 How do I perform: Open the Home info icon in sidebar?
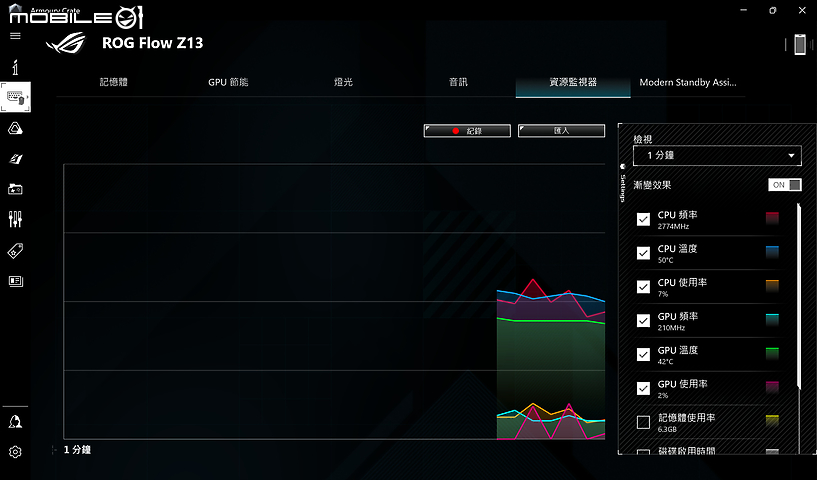click(x=16, y=67)
